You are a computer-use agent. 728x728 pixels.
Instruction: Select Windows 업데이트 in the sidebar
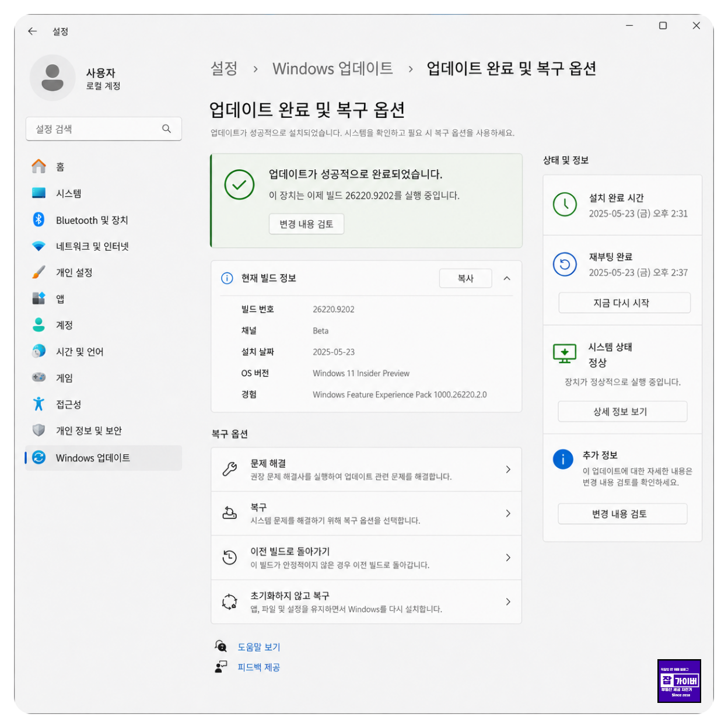click(x=103, y=458)
